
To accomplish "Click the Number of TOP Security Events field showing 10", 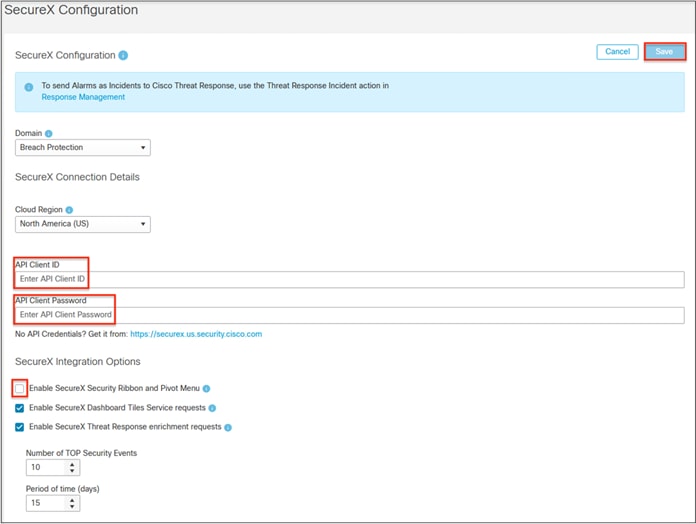I will (53, 467).
